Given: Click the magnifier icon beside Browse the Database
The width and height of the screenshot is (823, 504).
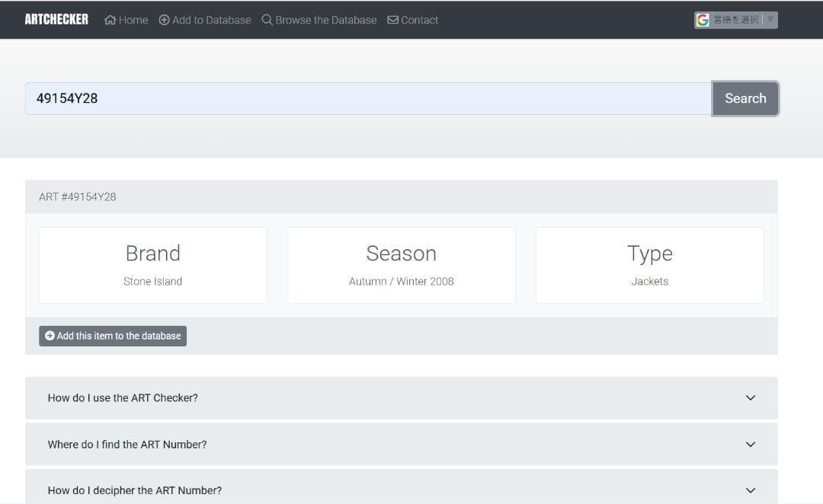Looking at the screenshot, I should pos(267,20).
